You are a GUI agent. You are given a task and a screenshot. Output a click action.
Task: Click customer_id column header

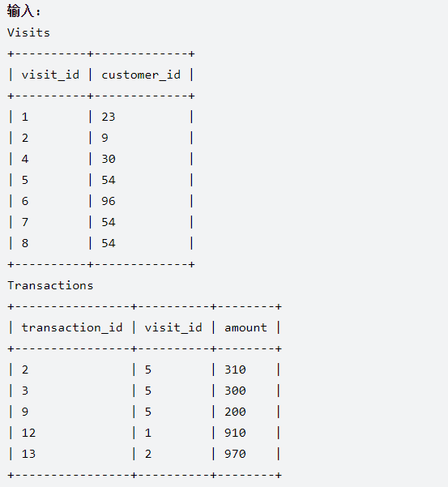(141, 75)
